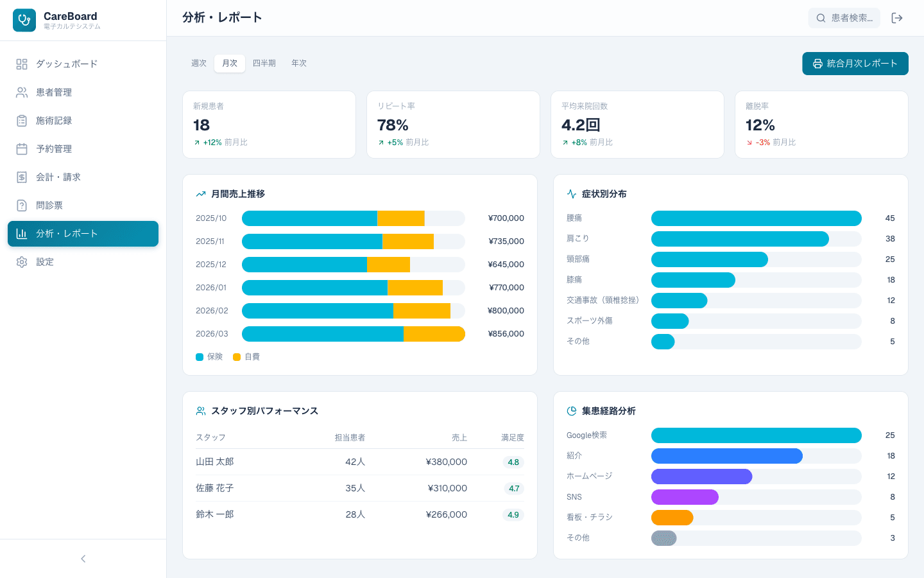Open 施術記録 from the sidebar
This screenshot has height=578, width=924.
pyautogui.click(x=21, y=120)
